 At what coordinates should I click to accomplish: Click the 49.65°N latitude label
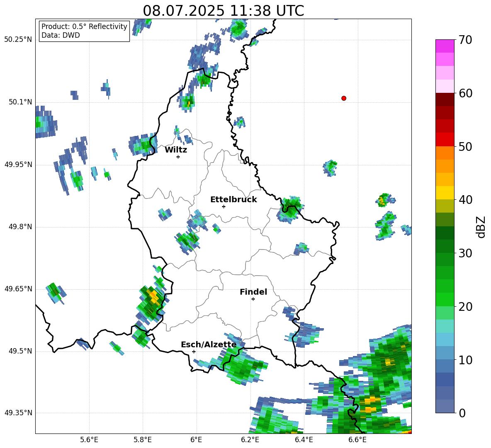(18, 288)
